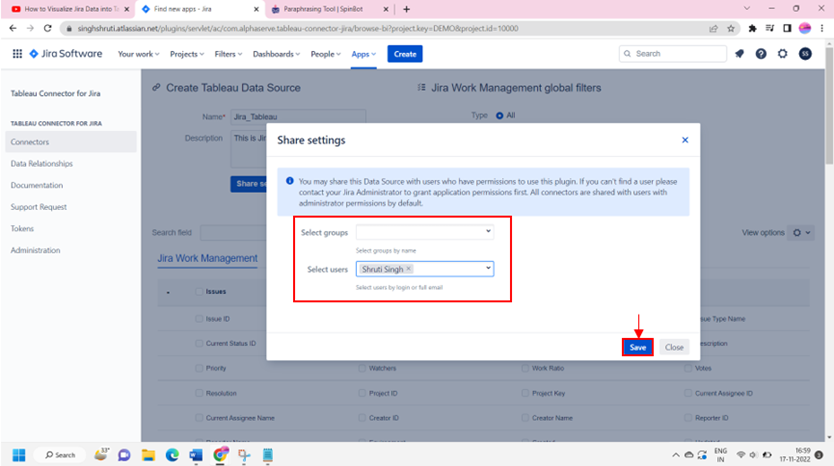The width and height of the screenshot is (834, 466).
Task: Open the Select groups dropdown
Action: (424, 232)
